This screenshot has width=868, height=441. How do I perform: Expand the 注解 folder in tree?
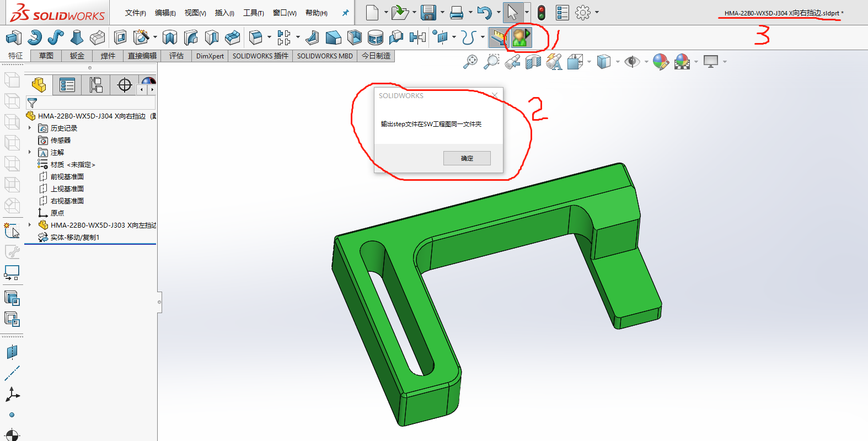click(30, 152)
